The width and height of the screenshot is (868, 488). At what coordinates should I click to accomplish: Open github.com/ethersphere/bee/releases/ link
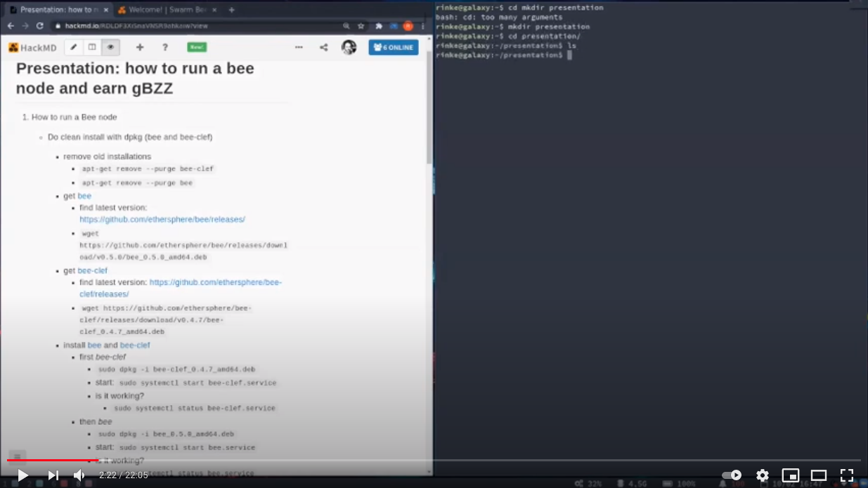[x=162, y=220]
